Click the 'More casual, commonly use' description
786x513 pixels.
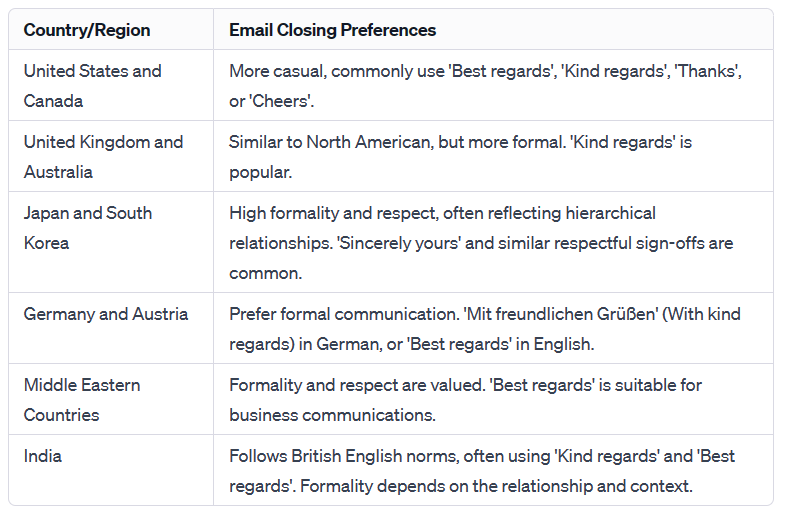(485, 86)
